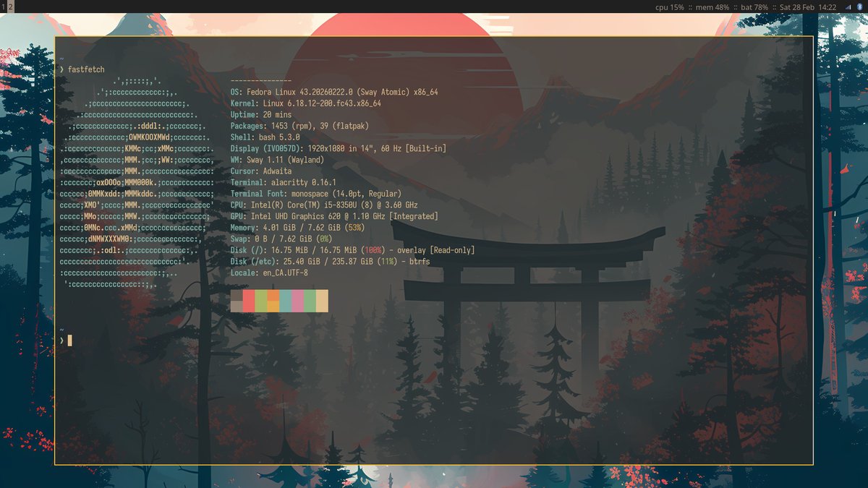This screenshot has width=868, height=488.
Task: Click the CPU: Intel(R) Core(TM) i5-8350U line
Action: [x=324, y=205]
